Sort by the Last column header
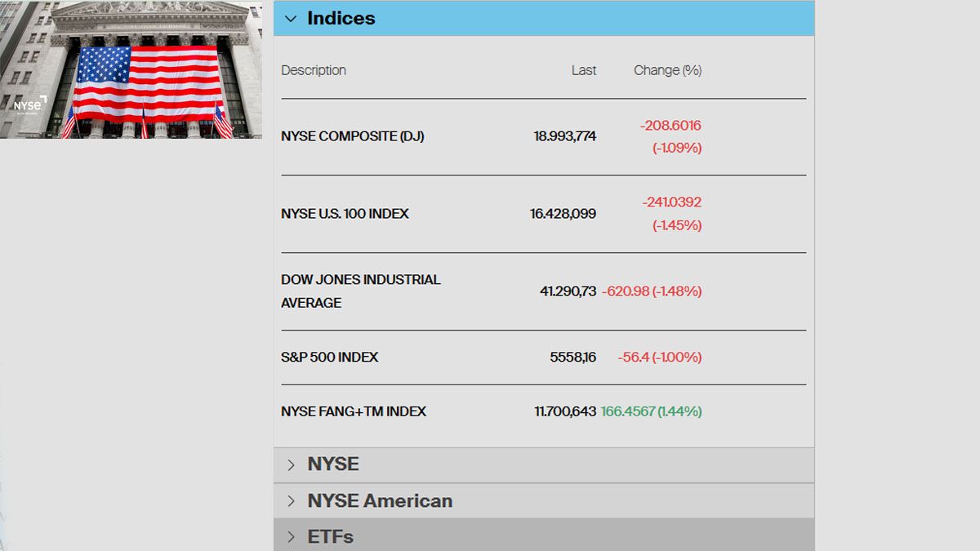Image resolution: width=980 pixels, height=551 pixels. coord(584,70)
